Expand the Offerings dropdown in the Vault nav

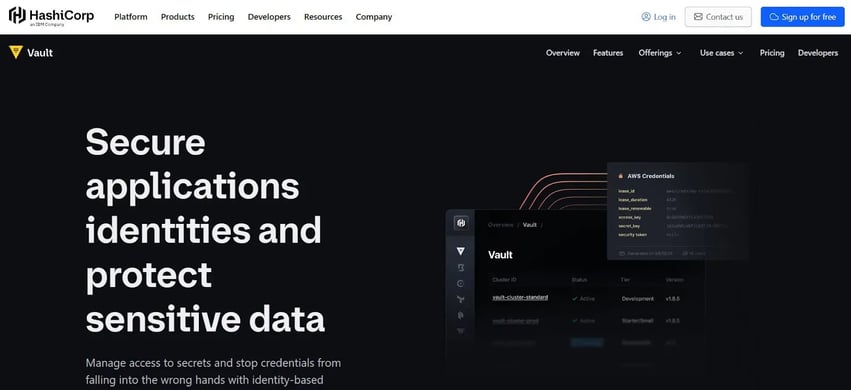660,53
